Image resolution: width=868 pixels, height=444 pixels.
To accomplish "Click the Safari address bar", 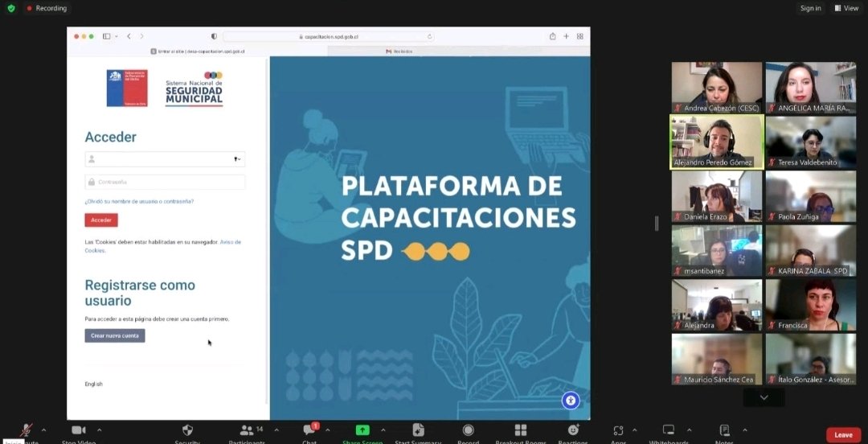I will [x=329, y=36].
